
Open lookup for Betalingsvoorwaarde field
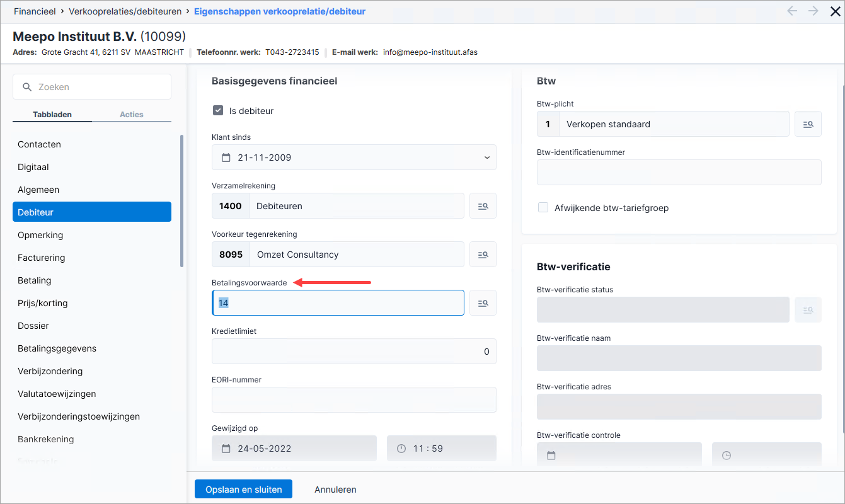[x=483, y=303]
